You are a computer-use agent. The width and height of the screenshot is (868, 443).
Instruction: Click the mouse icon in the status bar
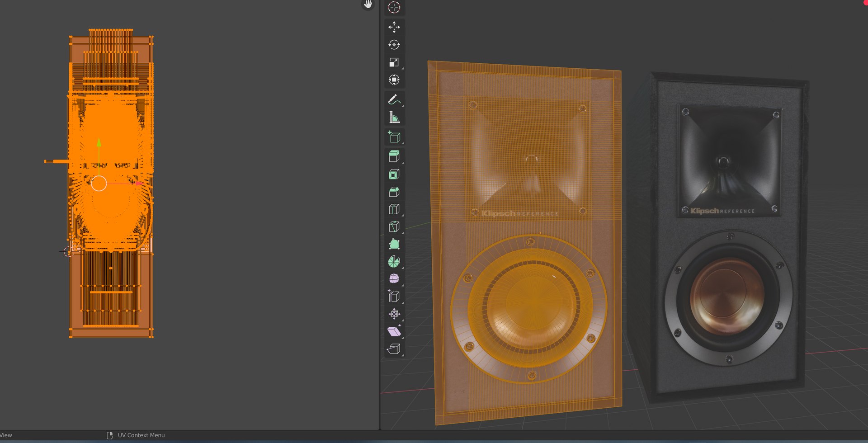[x=109, y=435]
